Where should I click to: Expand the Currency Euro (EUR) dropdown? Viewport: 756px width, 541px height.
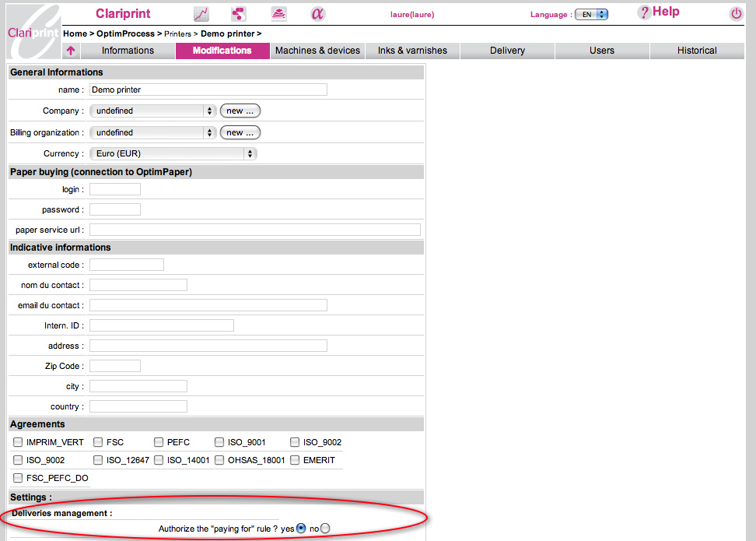[173, 154]
